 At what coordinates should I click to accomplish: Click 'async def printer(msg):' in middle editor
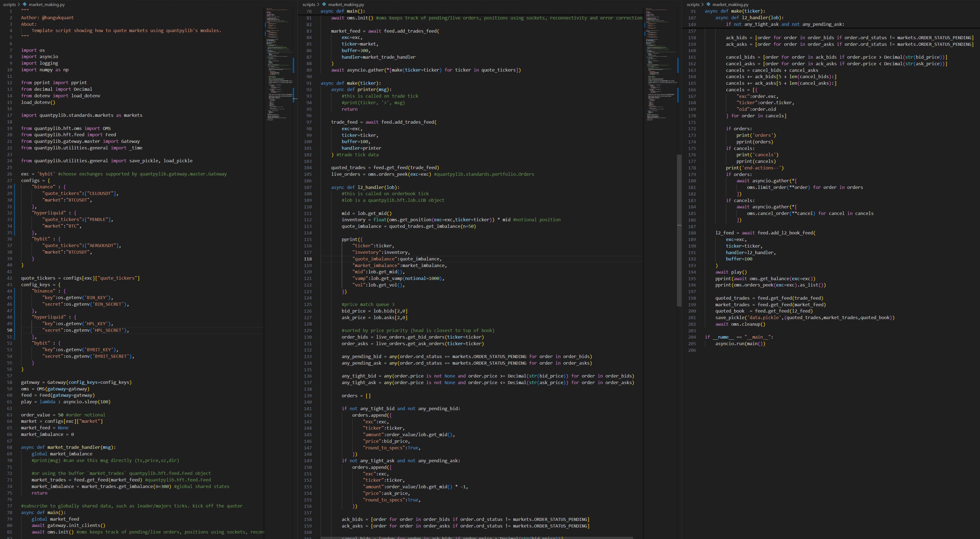(361, 89)
